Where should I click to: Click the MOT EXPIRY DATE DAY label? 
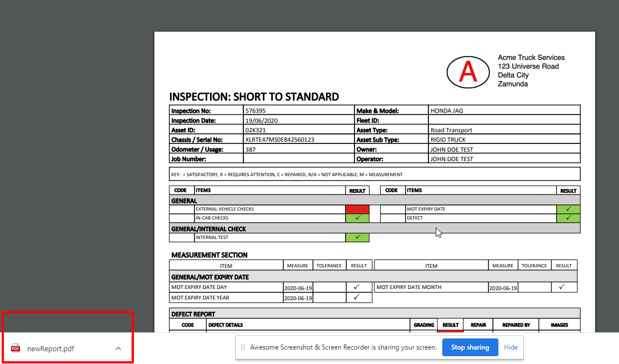point(199,287)
